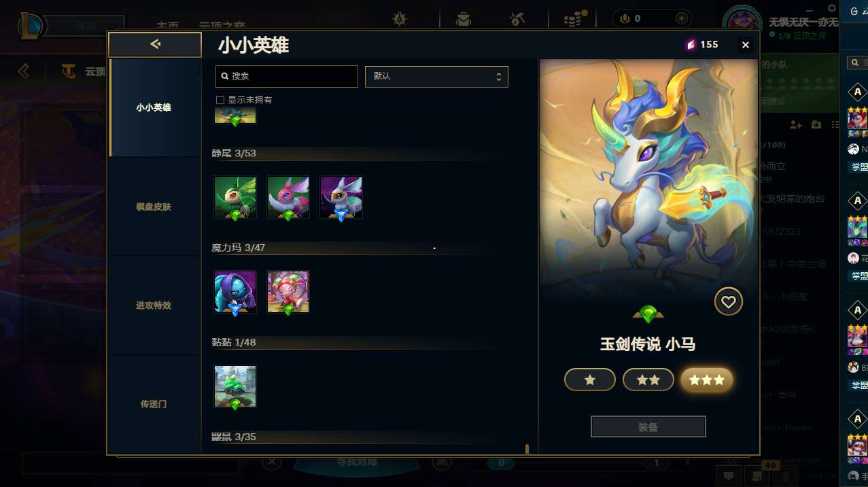This screenshot has height=487, width=868.
Task: Select the two-star tier option
Action: click(648, 380)
